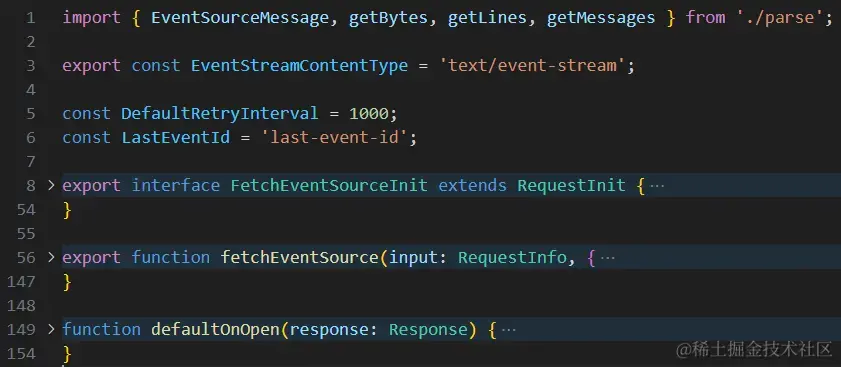Click 'getLines' in the import statement

487,18
